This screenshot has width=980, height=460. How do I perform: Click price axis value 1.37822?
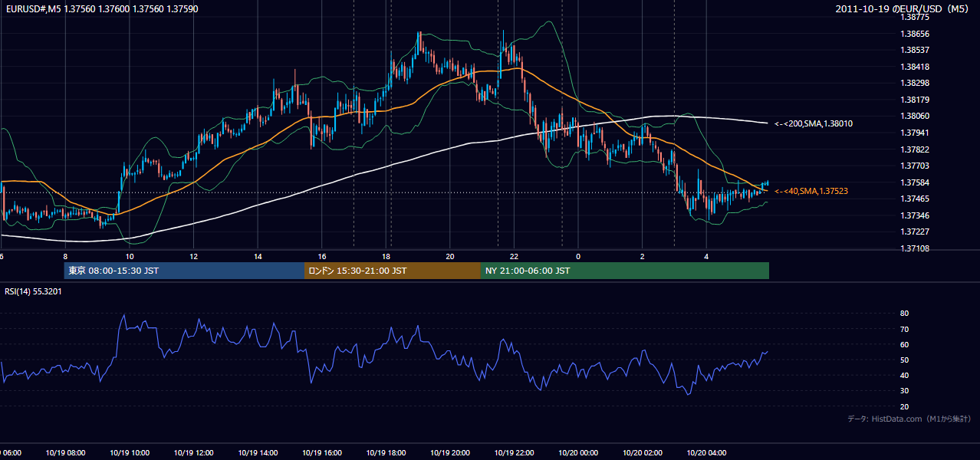(x=915, y=149)
